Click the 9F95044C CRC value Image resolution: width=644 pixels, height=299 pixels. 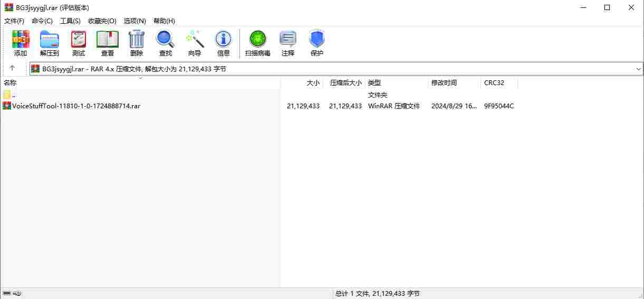coord(499,106)
